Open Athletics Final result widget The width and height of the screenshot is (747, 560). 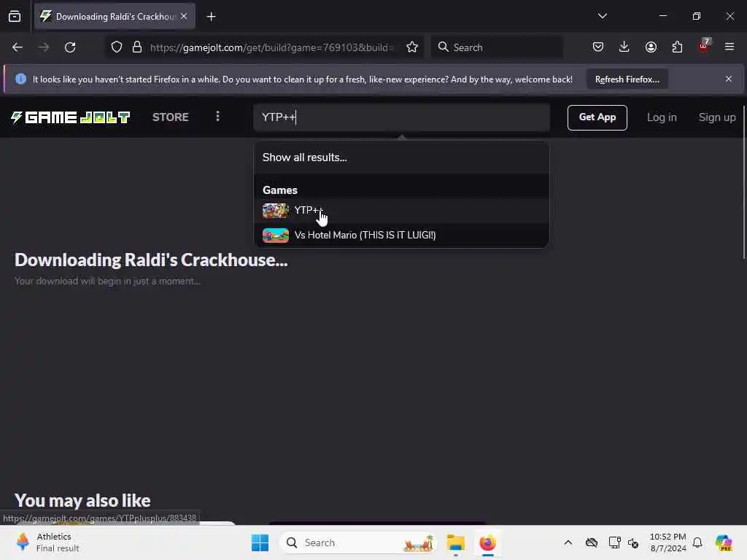coord(47,542)
